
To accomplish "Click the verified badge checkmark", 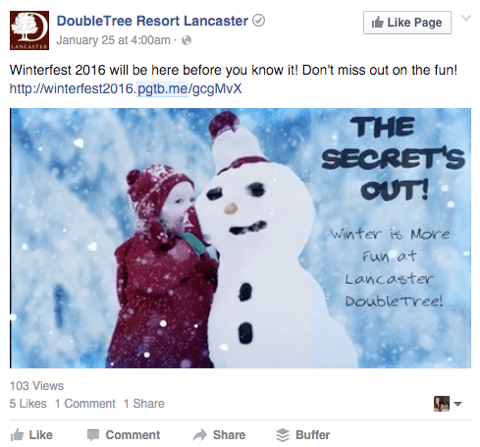I will click(258, 21).
